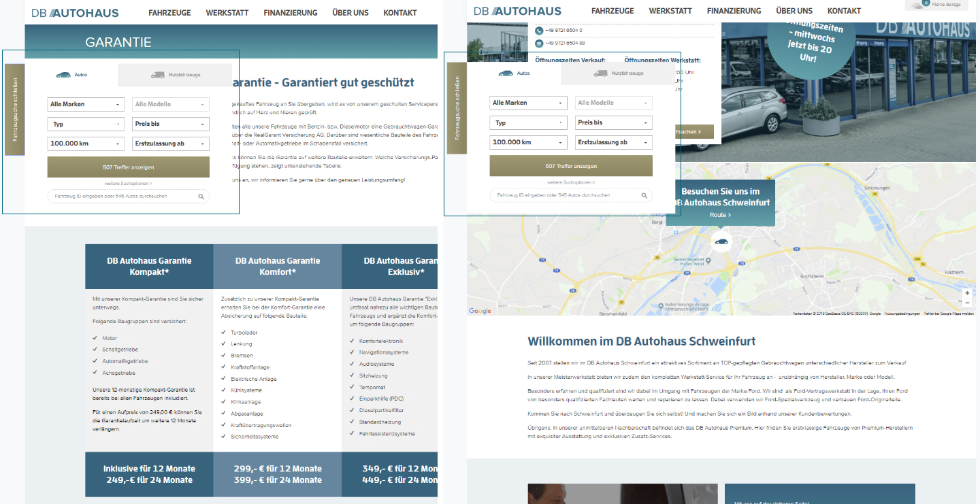Expand the Typ dropdown on Garantie page

click(86, 124)
